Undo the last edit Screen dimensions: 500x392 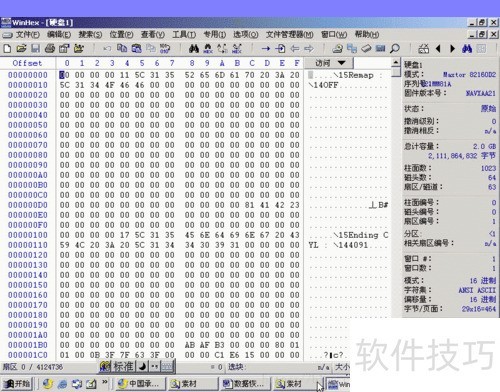(x=107, y=49)
